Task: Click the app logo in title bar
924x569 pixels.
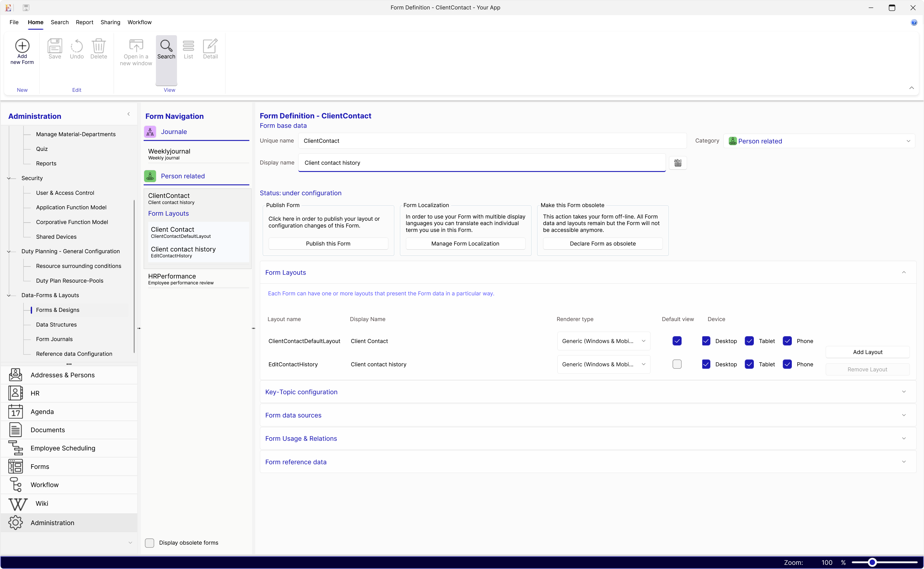Action: (8, 7)
